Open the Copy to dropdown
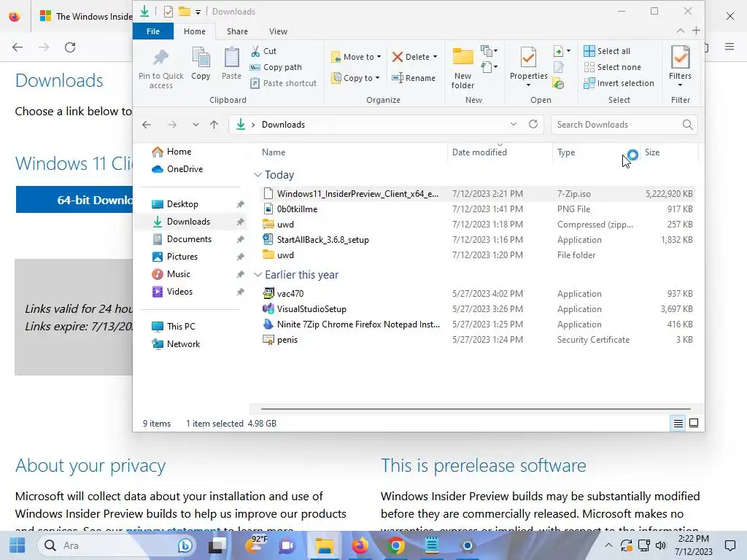The image size is (747, 560). pyautogui.click(x=356, y=78)
